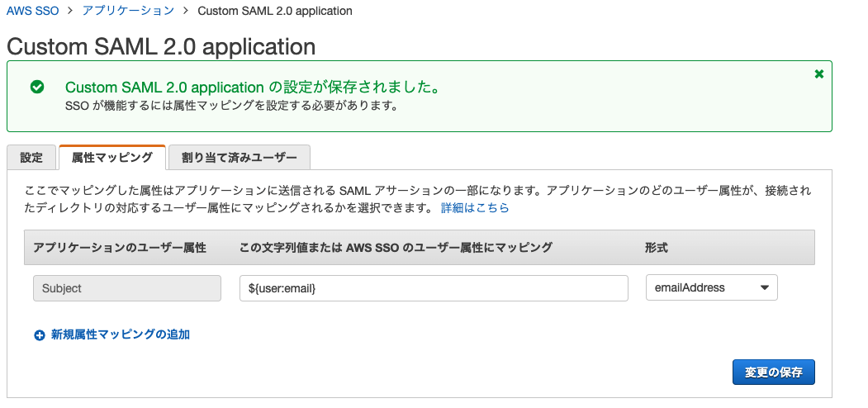The height and width of the screenshot is (408, 868).
Task: Open the 割り当て済みユーザー tab
Action: [240, 157]
